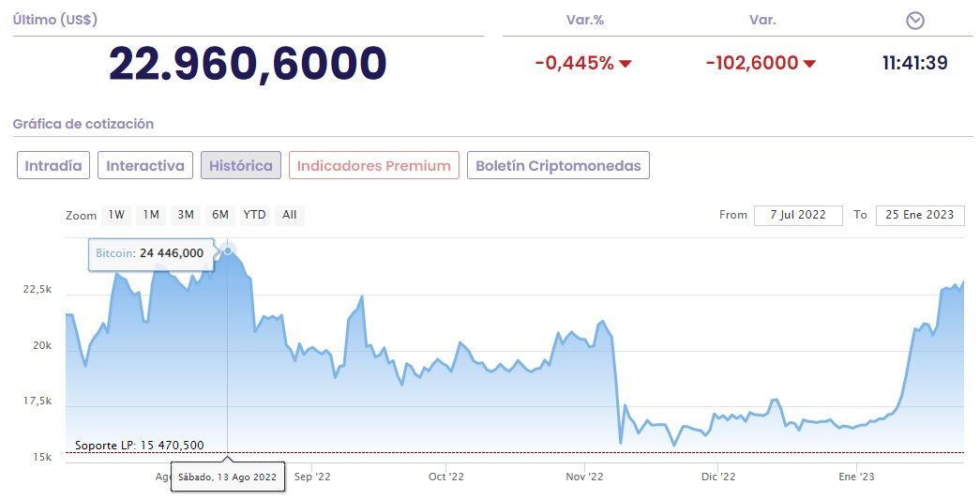Viewport: 980px width, 500px height.
Task: Switch to the Intradía chart tab
Action: pos(53,166)
